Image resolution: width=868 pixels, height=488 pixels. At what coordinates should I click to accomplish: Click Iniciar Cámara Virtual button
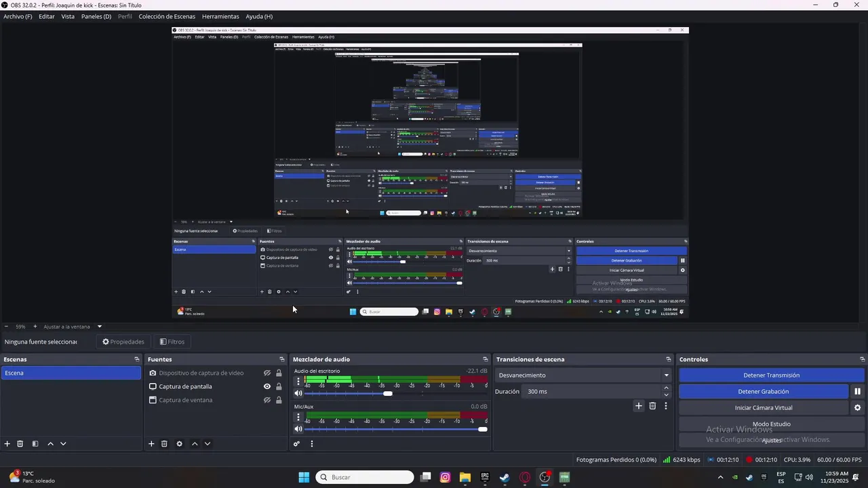coord(764,407)
